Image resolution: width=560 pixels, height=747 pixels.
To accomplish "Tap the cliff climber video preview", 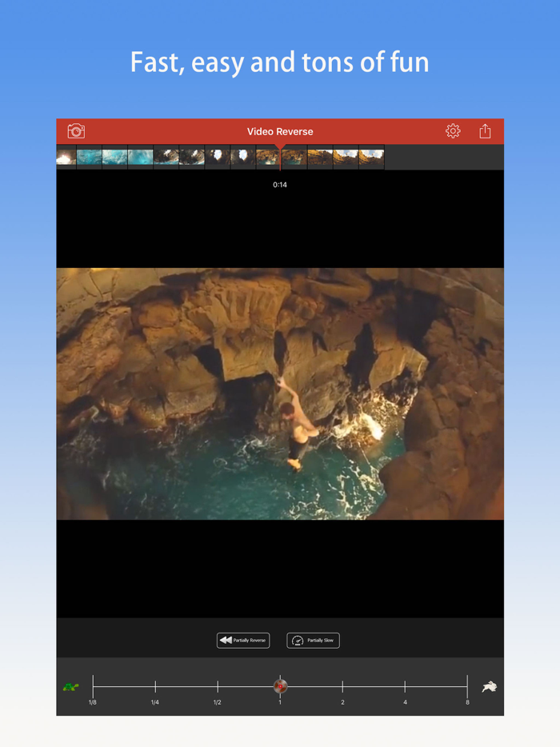I will [x=280, y=393].
